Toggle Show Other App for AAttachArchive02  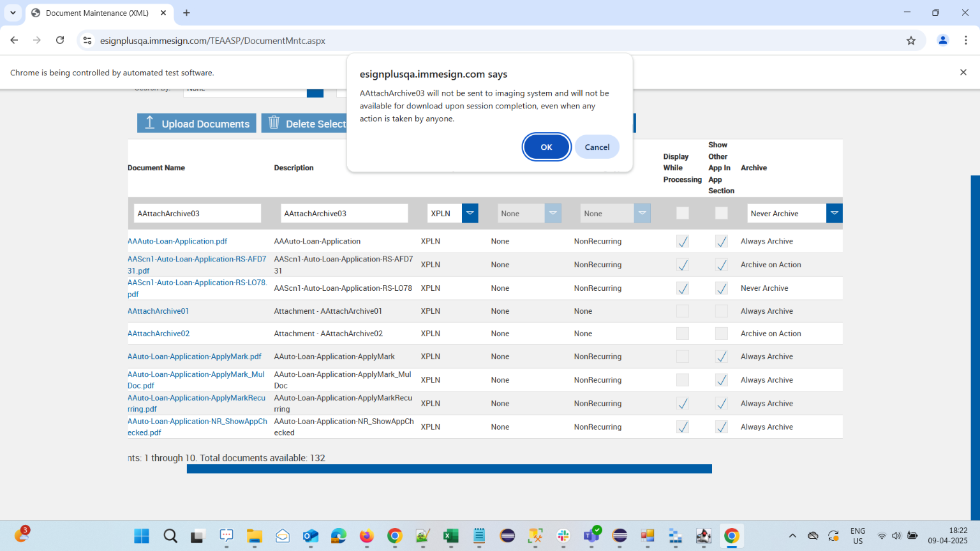722,334
